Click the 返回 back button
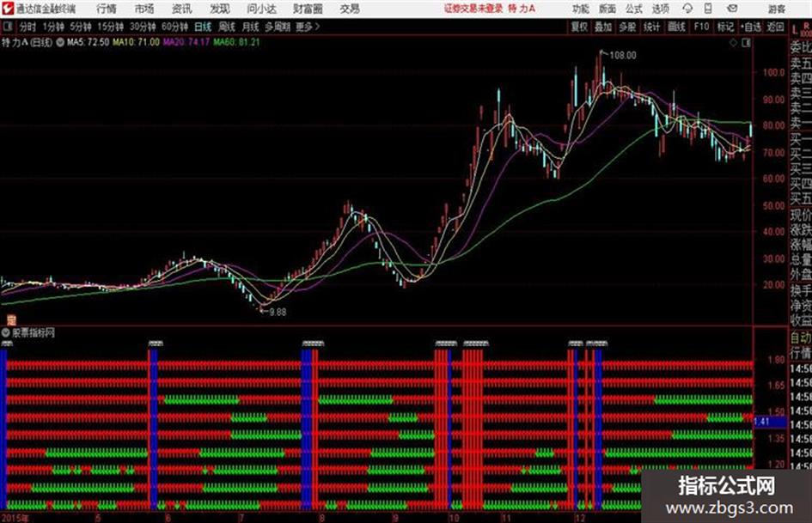 pos(775,27)
